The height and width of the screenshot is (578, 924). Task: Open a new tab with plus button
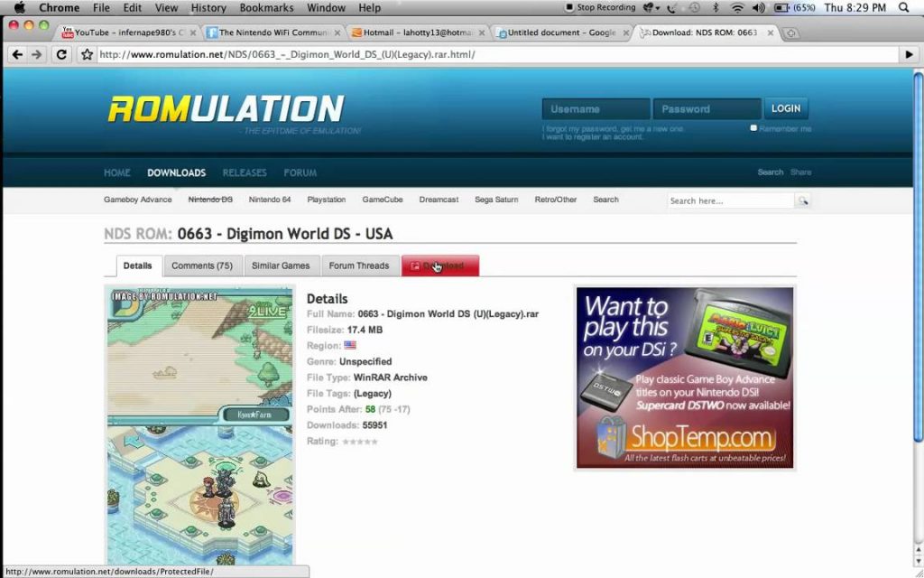[x=790, y=33]
